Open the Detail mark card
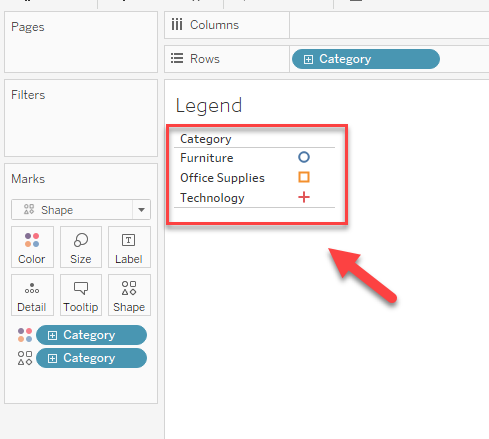 click(x=32, y=295)
